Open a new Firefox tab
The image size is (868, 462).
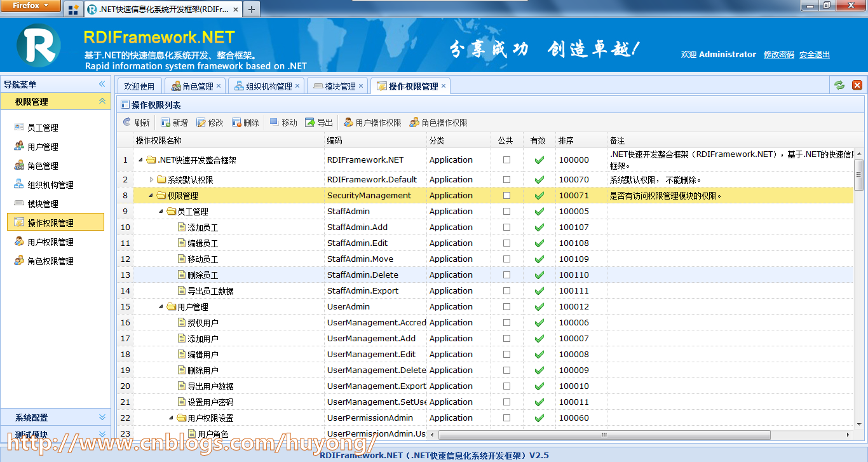click(x=252, y=10)
